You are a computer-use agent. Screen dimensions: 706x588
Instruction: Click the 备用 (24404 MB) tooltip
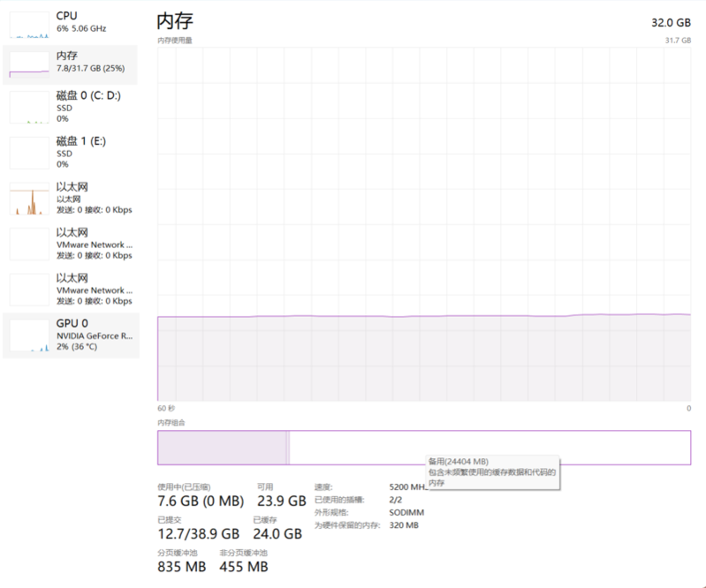tap(491, 471)
